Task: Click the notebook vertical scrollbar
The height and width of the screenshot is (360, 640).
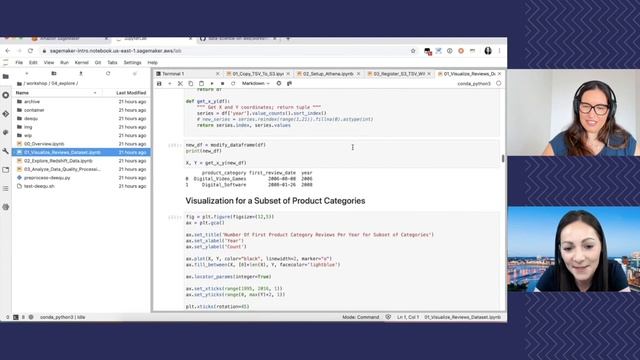Action: (x=503, y=158)
